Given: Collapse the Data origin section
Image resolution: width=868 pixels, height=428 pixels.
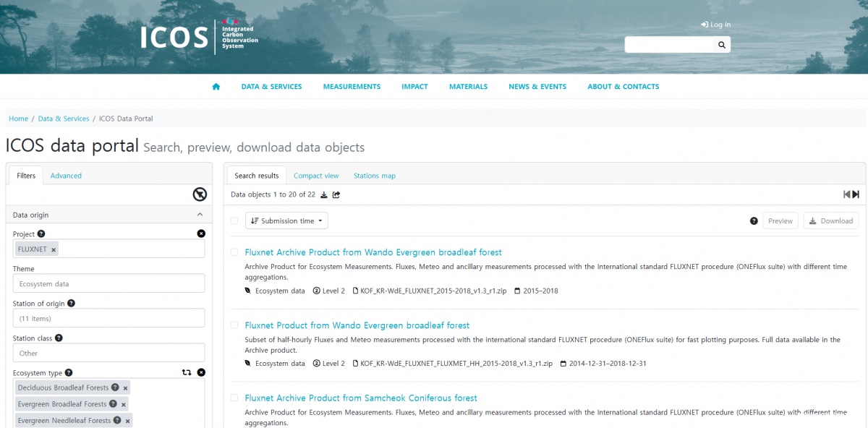Looking at the screenshot, I should pyautogui.click(x=200, y=215).
